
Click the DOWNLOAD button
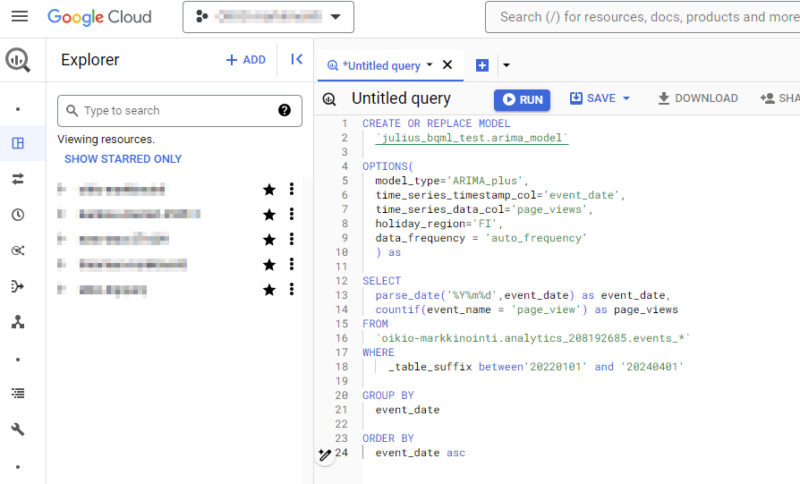pos(698,98)
